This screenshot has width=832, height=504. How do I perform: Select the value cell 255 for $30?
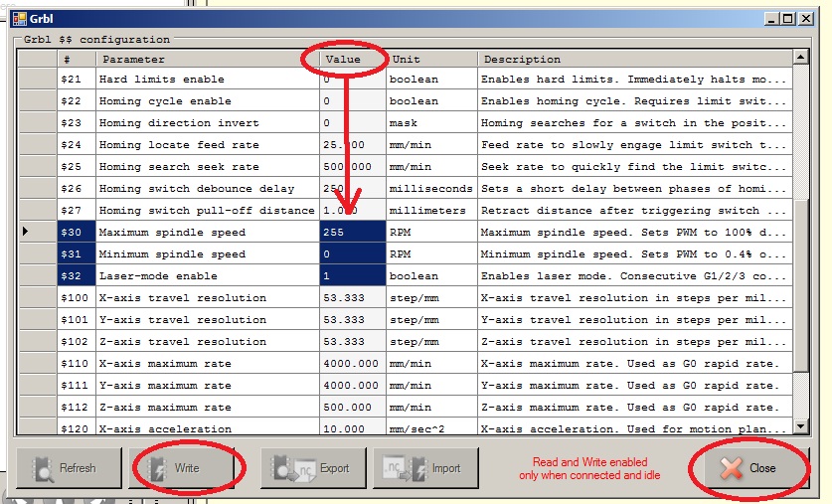[353, 233]
